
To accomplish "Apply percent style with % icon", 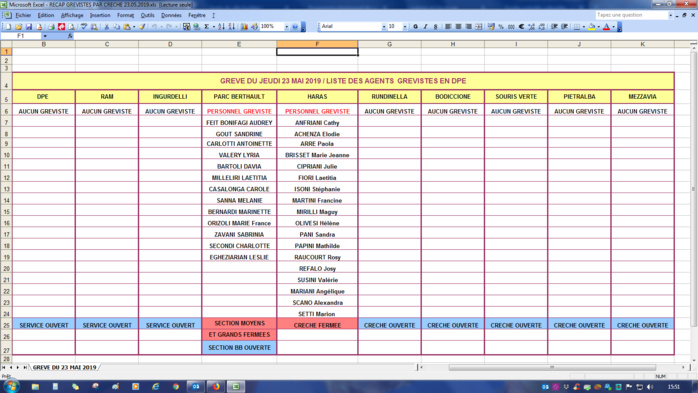I will coord(501,27).
